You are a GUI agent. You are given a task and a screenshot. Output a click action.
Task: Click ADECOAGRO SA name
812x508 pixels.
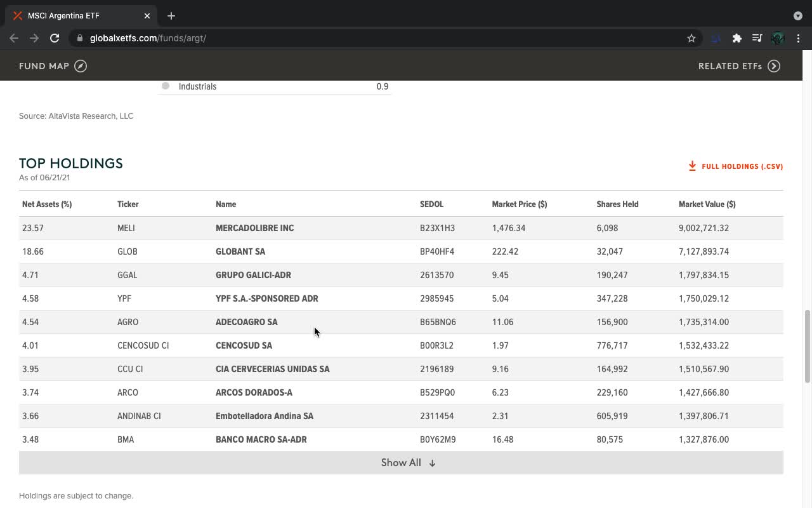(x=247, y=322)
